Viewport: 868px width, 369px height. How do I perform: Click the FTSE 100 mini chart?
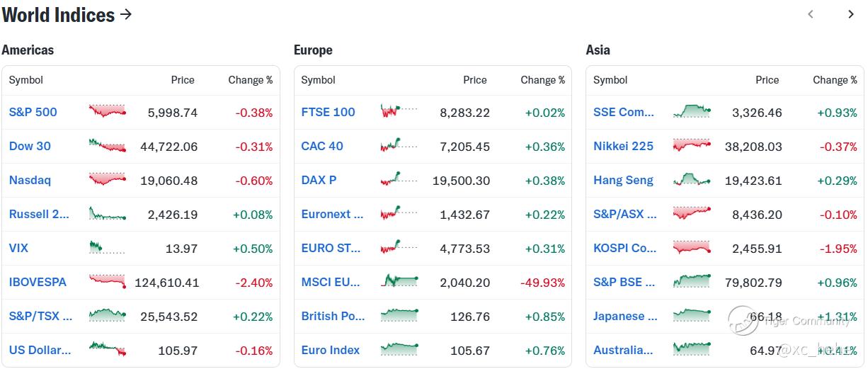point(399,111)
